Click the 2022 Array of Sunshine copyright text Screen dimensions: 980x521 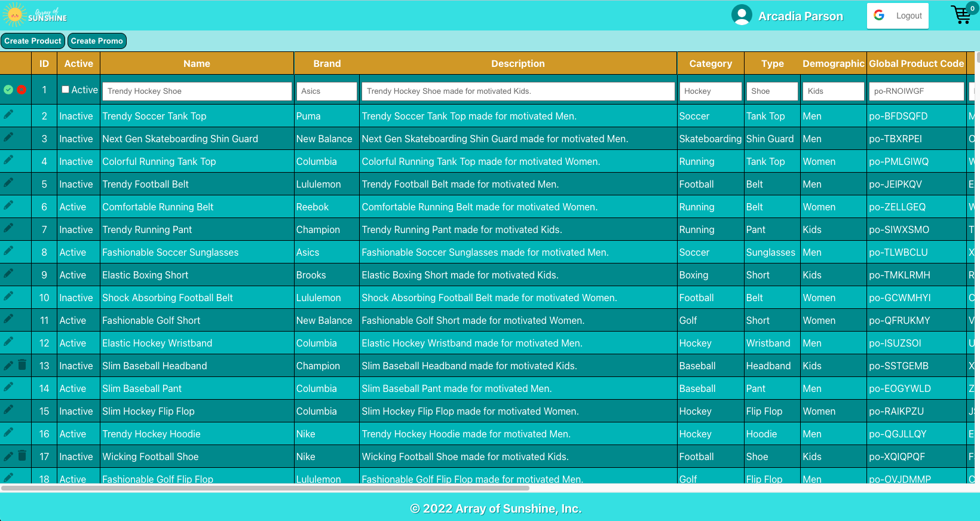[x=496, y=508]
